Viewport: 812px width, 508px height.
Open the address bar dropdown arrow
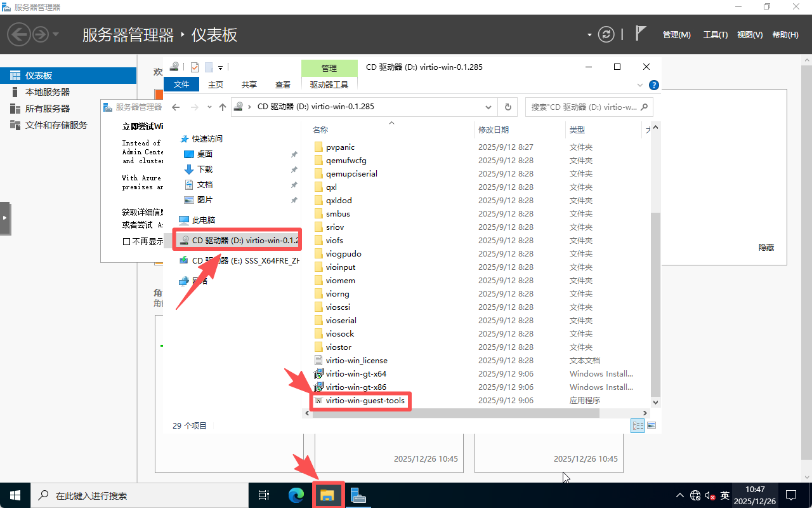click(488, 107)
